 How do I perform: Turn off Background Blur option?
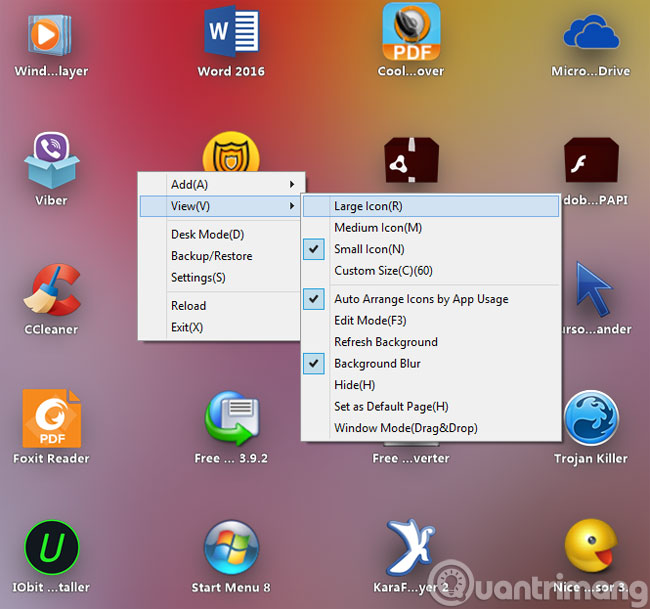(314, 364)
